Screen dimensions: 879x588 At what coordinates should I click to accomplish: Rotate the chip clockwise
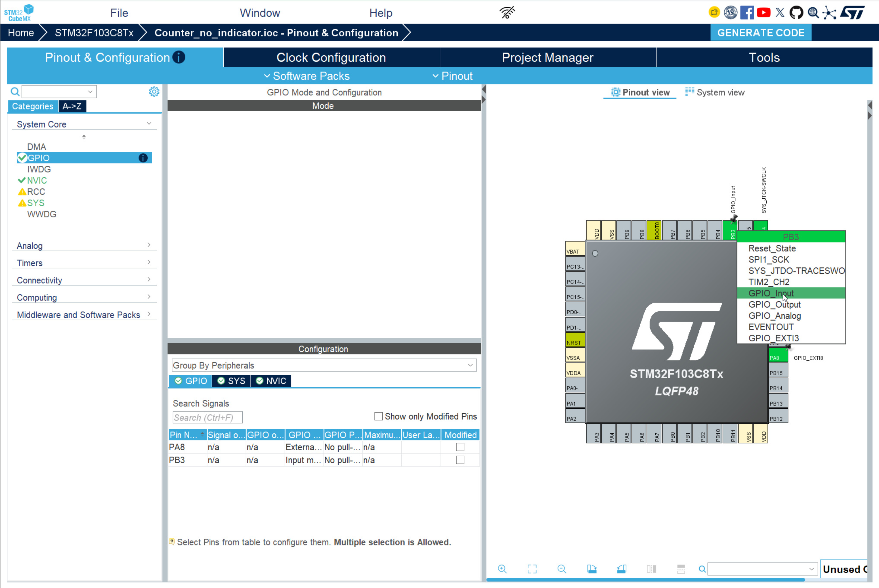click(592, 569)
